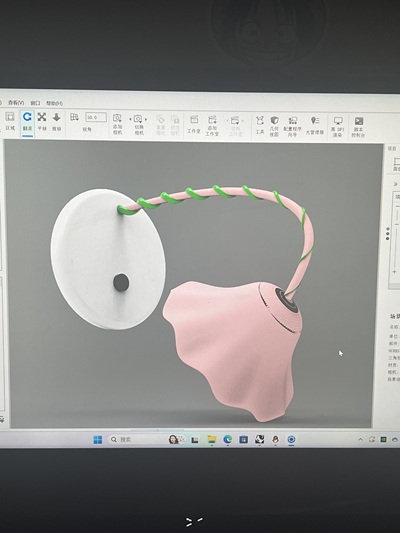The width and height of the screenshot is (400, 533).
Task: Launch Microsoft Edge from taskbar
Action: [x=227, y=440]
